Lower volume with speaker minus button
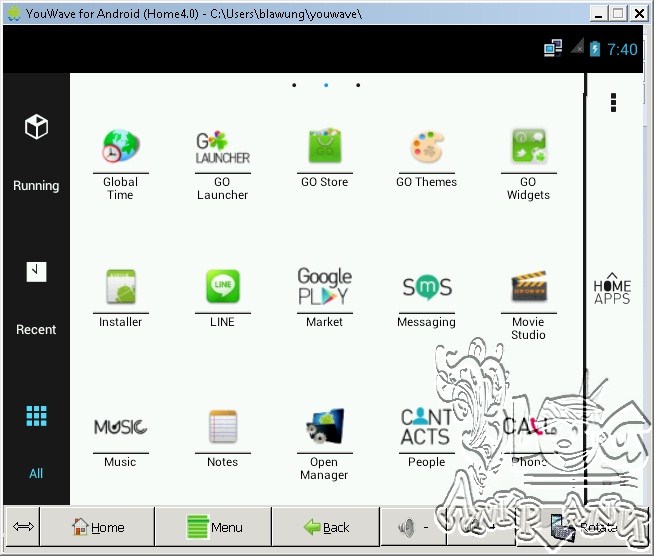This screenshot has height=556, width=654. pyautogui.click(x=413, y=527)
